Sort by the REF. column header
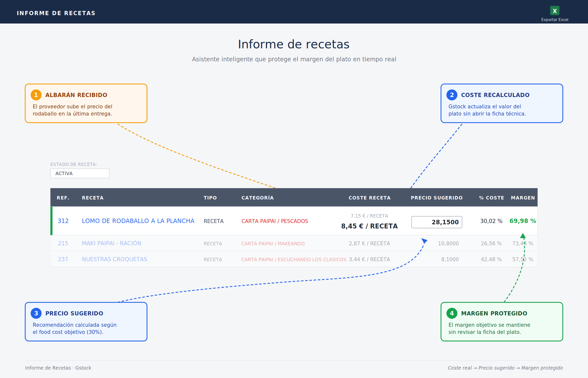Viewport: 588px width, 378px height. [63, 198]
